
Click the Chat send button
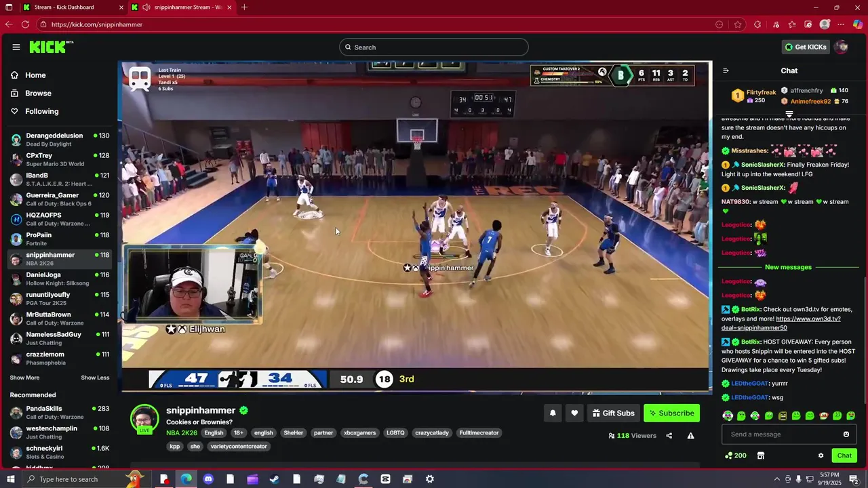(844, 455)
